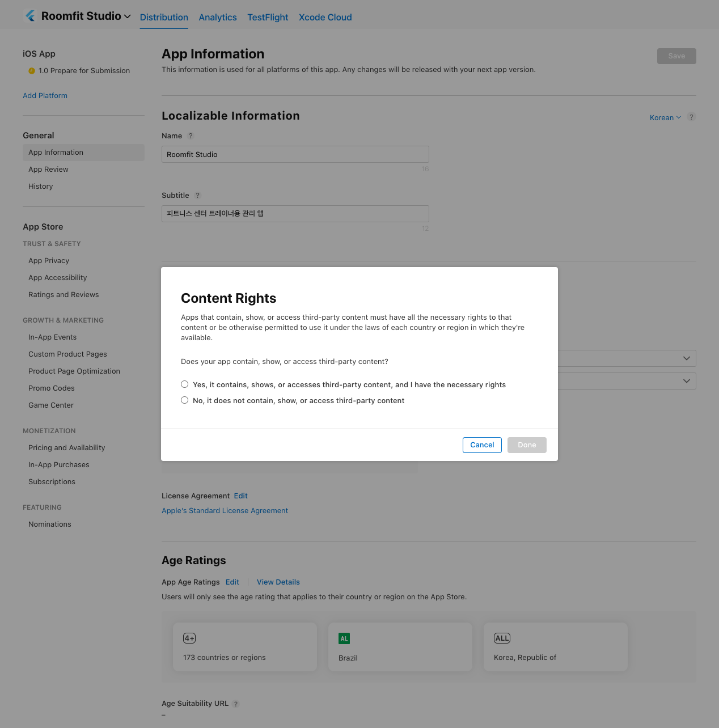Image resolution: width=719 pixels, height=728 pixels.
Task: Click the Subtitle text field
Action: pos(295,214)
